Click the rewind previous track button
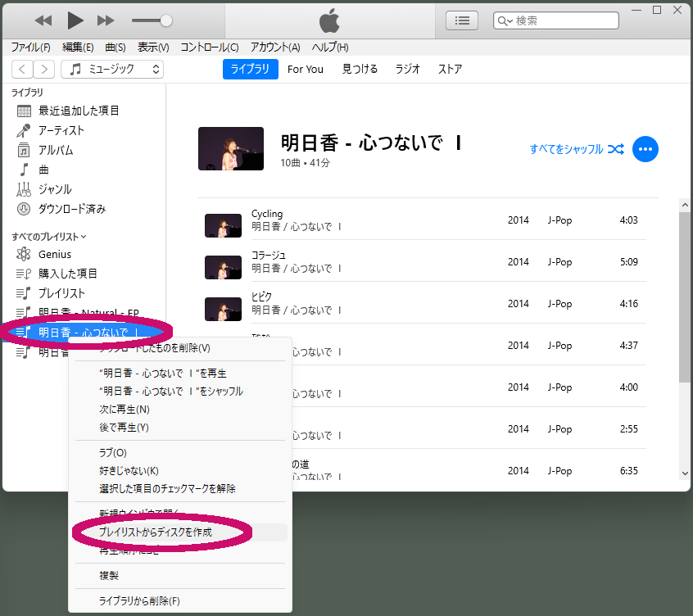The image size is (693, 616). pyautogui.click(x=43, y=20)
